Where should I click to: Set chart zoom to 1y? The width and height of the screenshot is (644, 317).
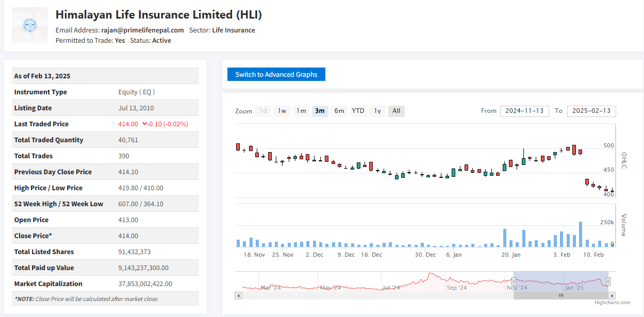pyautogui.click(x=377, y=111)
